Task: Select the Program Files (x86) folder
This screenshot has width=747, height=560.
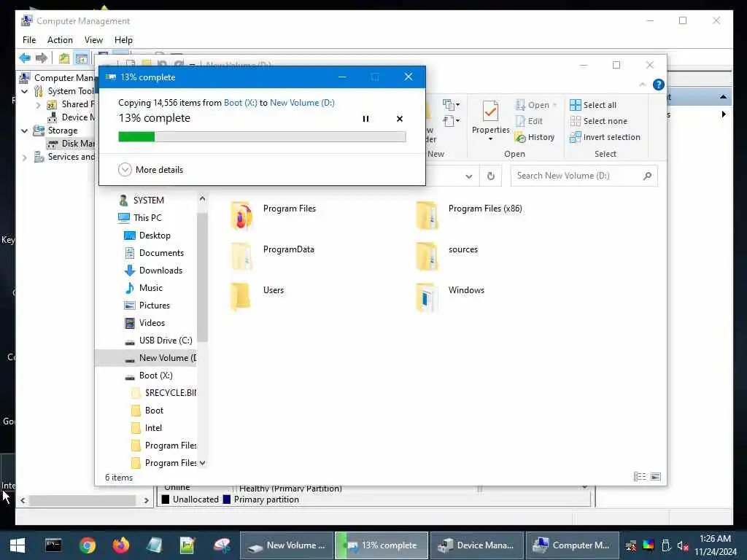Action: click(469, 215)
